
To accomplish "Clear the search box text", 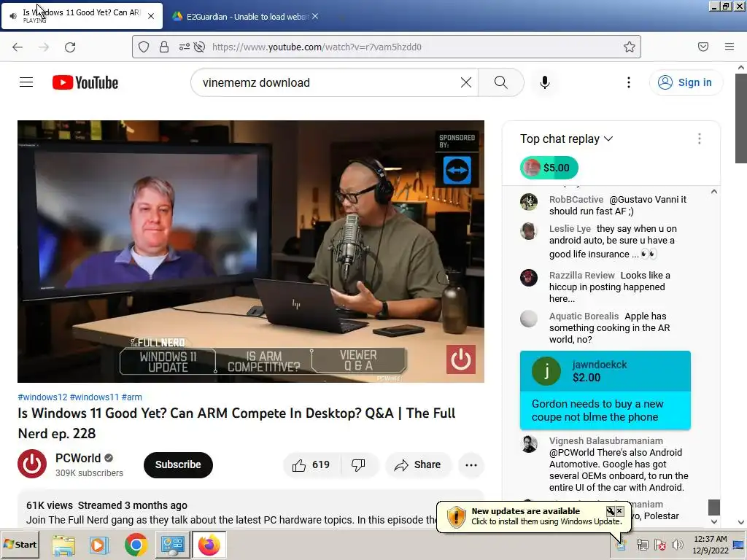I will [x=466, y=82].
